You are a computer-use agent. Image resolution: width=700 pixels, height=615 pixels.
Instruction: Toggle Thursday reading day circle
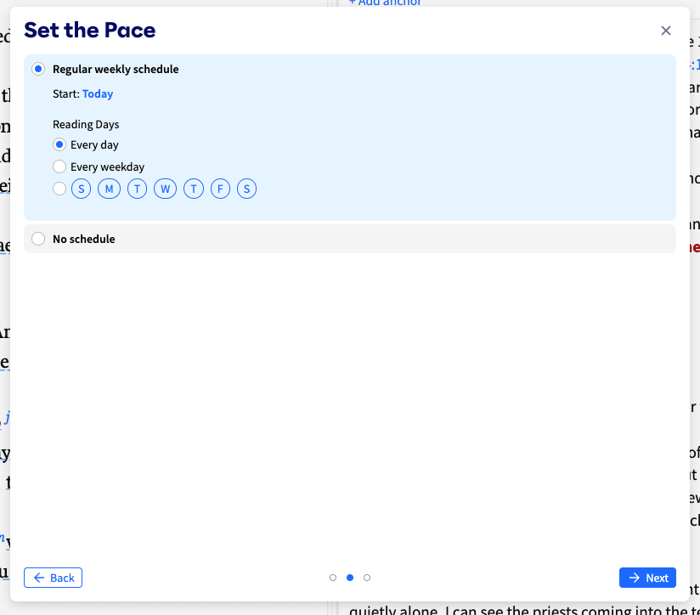pyautogui.click(x=194, y=189)
